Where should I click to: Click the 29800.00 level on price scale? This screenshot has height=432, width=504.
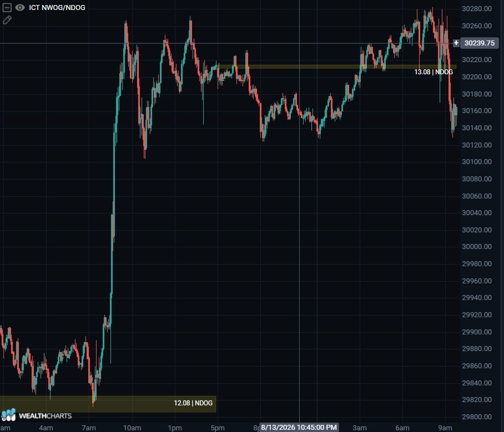coord(477,417)
